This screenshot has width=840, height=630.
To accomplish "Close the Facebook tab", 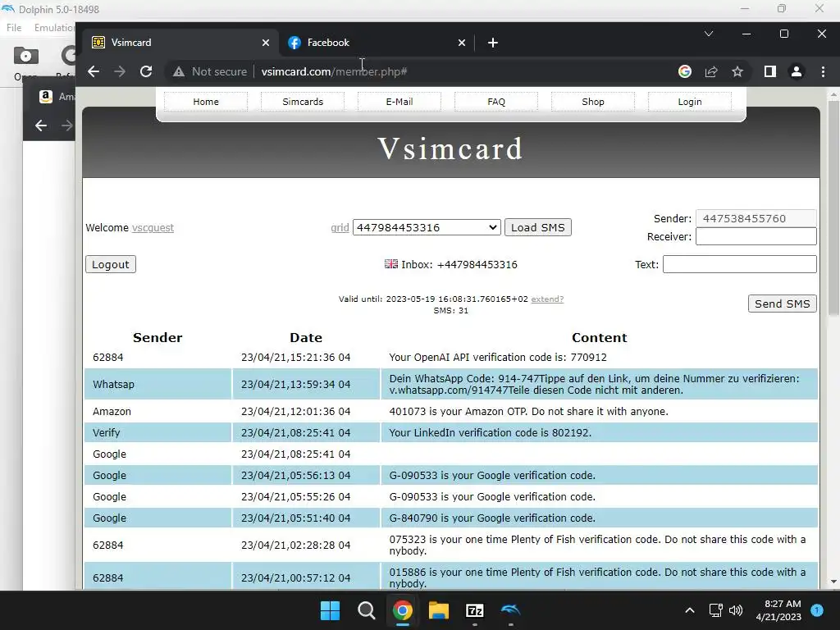I will [x=462, y=43].
